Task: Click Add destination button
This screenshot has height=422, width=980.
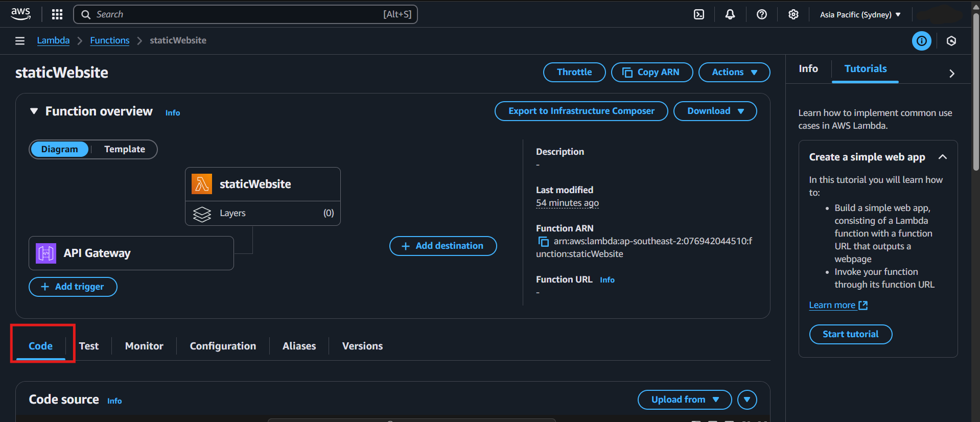Action: [443, 246]
